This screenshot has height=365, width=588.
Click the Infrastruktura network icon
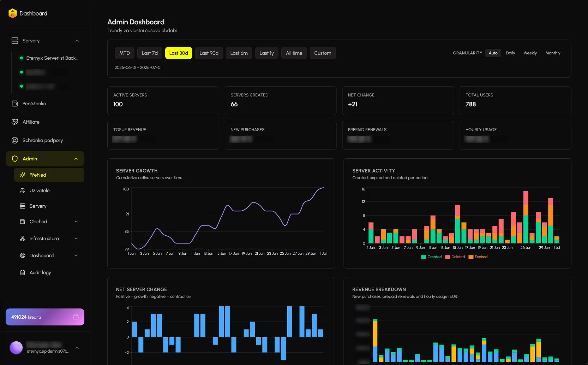pyautogui.click(x=23, y=239)
